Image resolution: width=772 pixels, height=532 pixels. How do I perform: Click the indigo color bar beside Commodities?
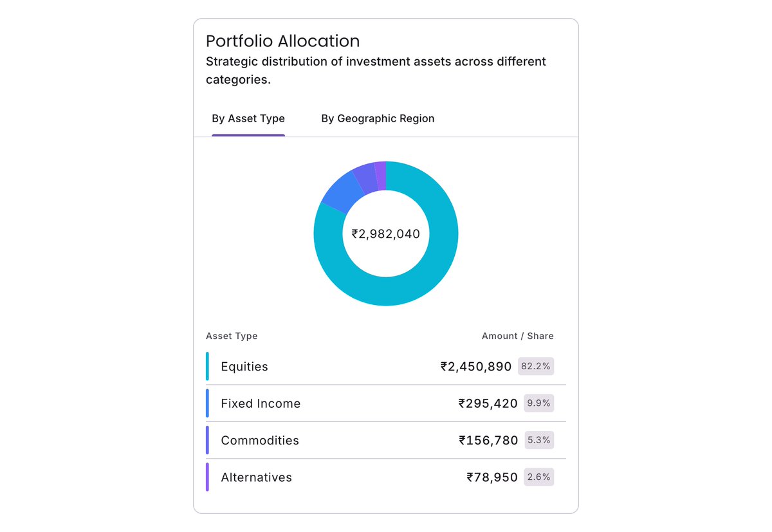207,440
